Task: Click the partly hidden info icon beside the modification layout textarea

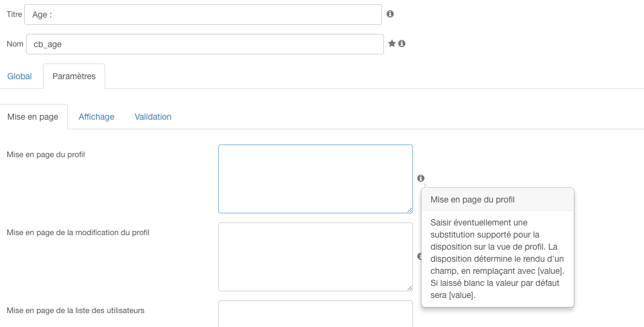Action: pos(419,256)
